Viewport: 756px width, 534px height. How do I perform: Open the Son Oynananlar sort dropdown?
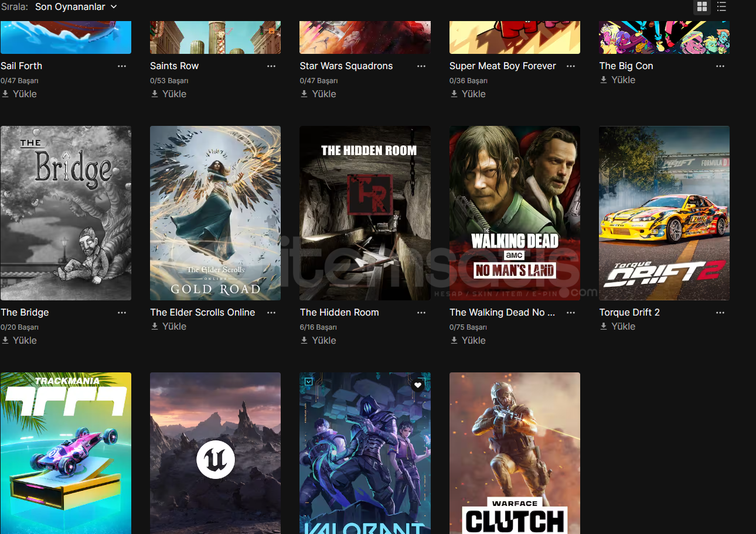click(x=76, y=7)
